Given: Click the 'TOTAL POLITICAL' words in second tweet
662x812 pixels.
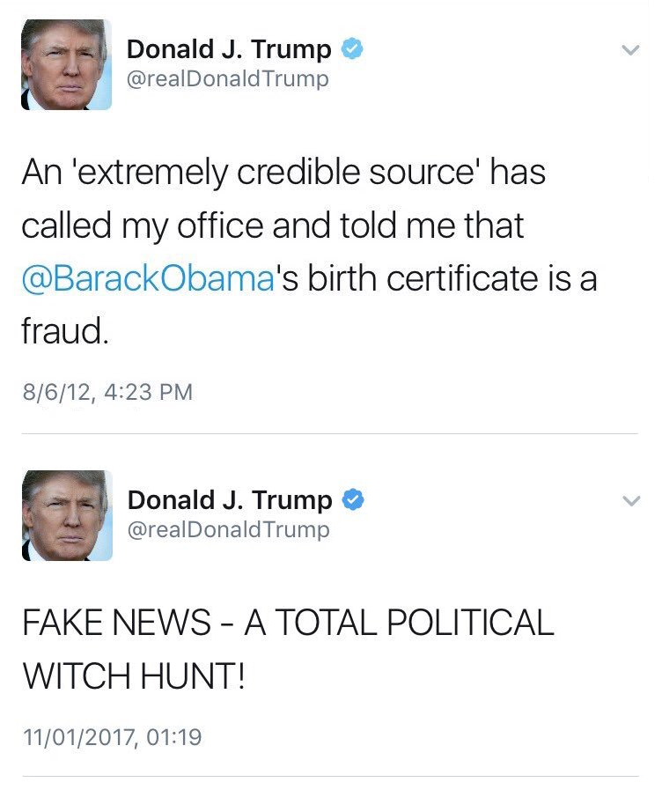Looking at the screenshot, I should point(414,622).
